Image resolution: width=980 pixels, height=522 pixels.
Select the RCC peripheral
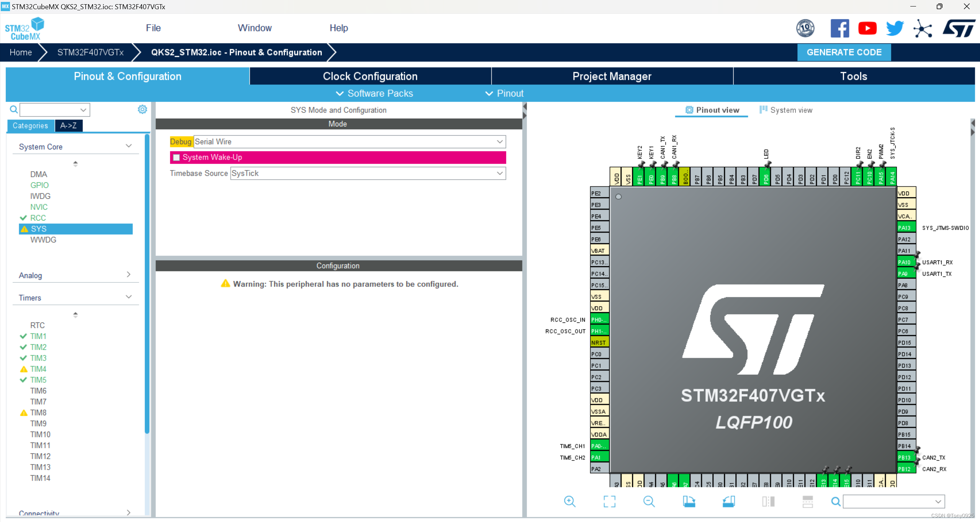[x=38, y=218]
